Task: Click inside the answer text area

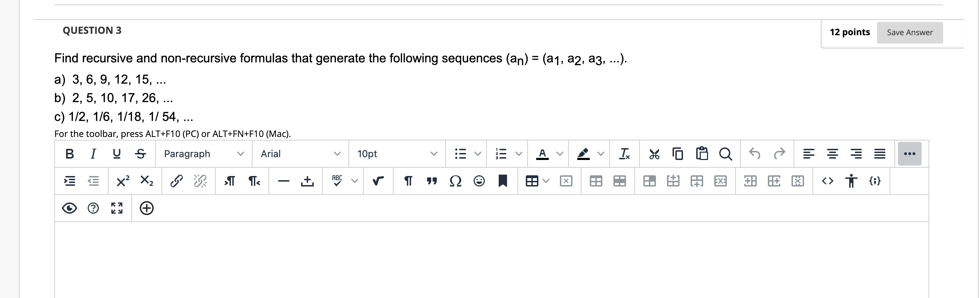Action: click(x=491, y=259)
